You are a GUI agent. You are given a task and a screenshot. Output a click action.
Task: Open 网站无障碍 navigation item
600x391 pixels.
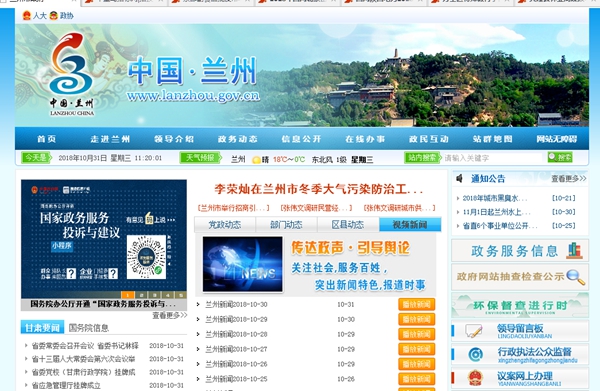[x=557, y=139]
